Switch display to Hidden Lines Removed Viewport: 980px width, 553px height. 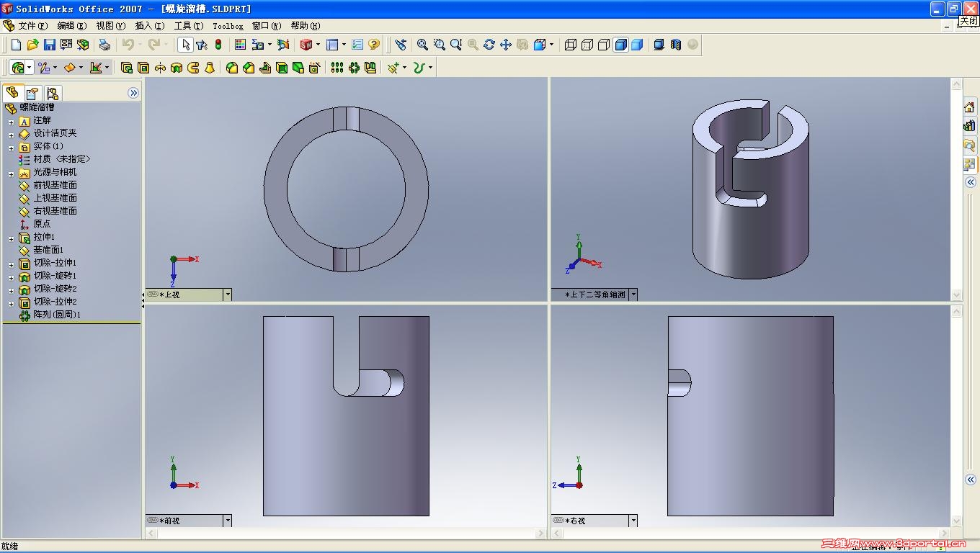click(x=604, y=45)
